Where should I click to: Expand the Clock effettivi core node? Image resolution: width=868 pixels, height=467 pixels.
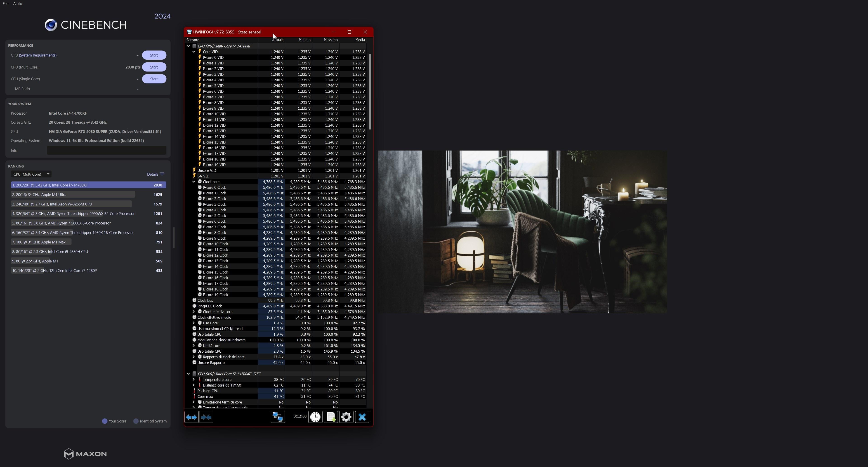pyautogui.click(x=194, y=312)
